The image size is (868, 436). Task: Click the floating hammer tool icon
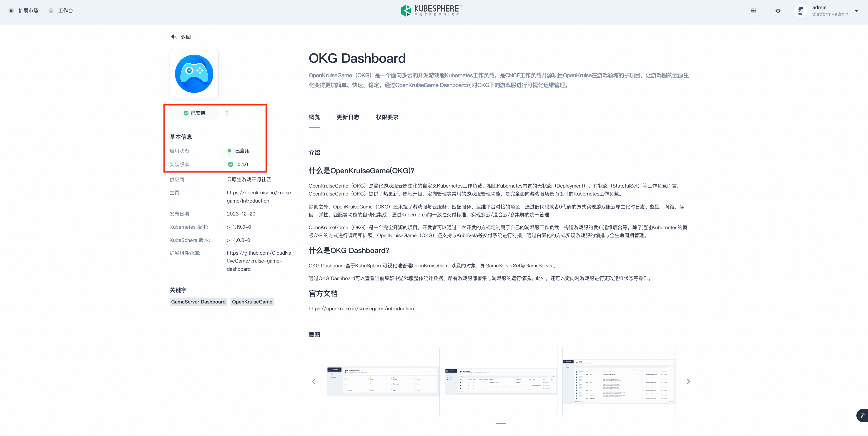(862, 416)
